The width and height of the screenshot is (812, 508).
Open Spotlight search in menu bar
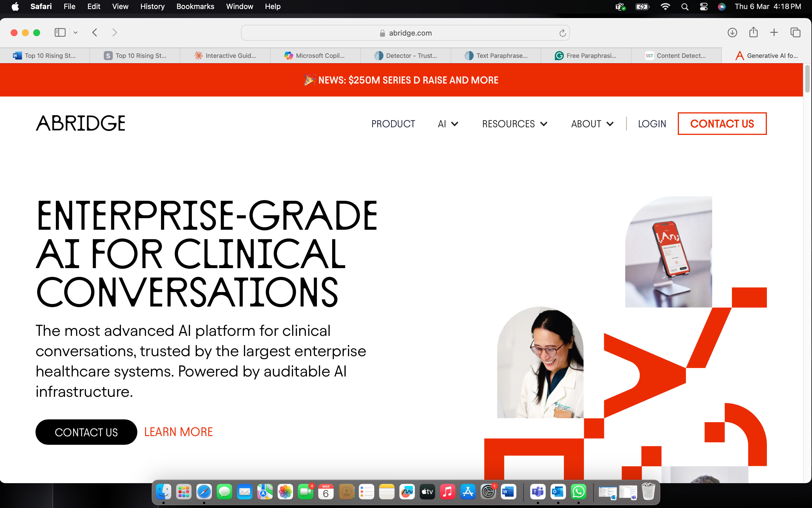tap(685, 7)
